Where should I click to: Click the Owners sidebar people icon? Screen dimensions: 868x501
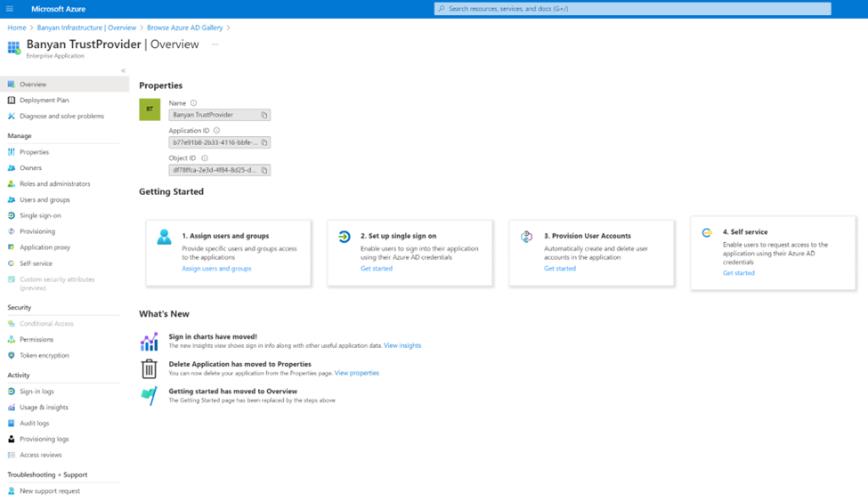[11, 167]
